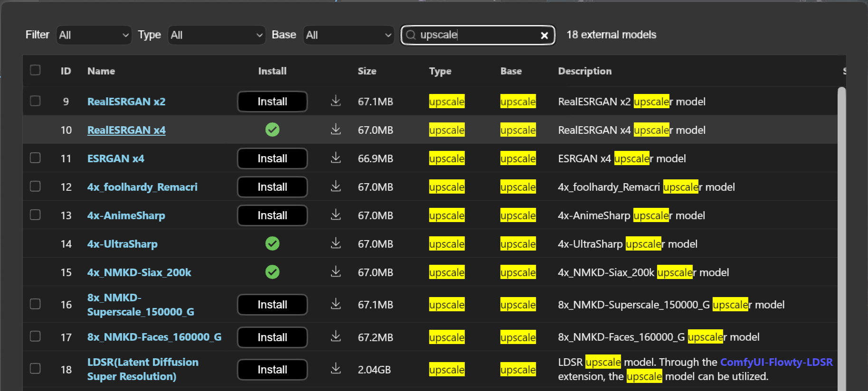Click installed checkmark for 4x_NMKD-Siax_200k
Screen dimensions: 868x391
point(272,272)
